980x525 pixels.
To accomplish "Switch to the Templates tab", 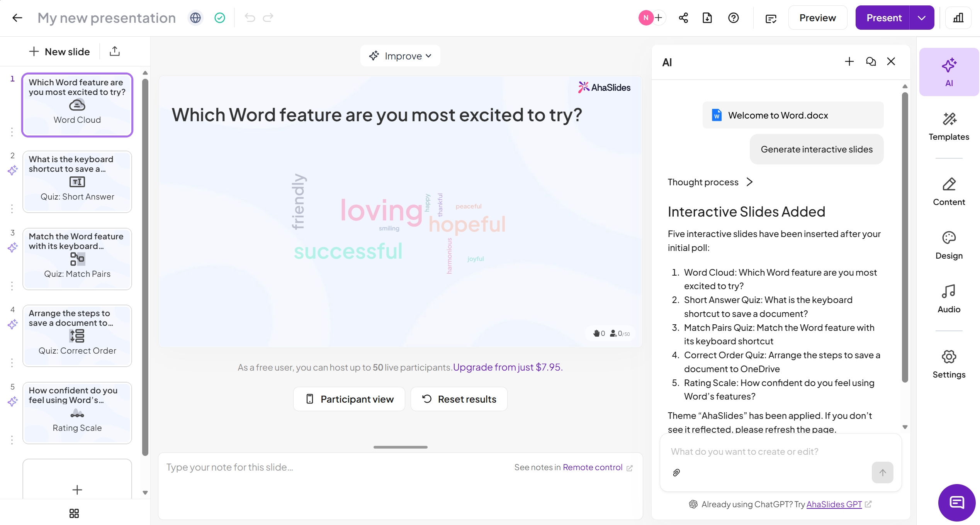I will coord(949,127).
